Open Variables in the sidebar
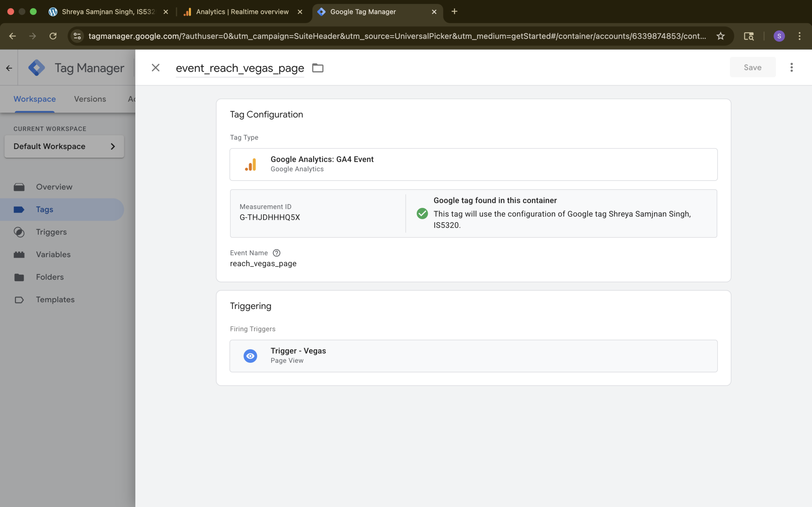 point(53,254)
